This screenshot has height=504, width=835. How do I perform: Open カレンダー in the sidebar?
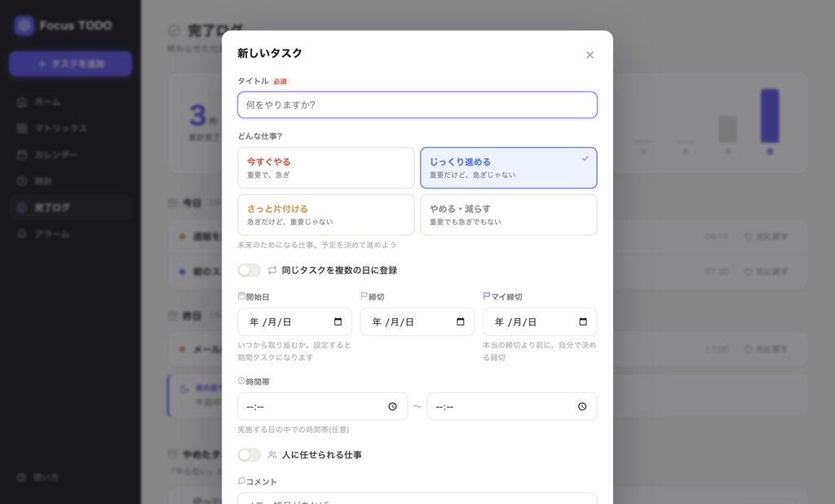70,154
